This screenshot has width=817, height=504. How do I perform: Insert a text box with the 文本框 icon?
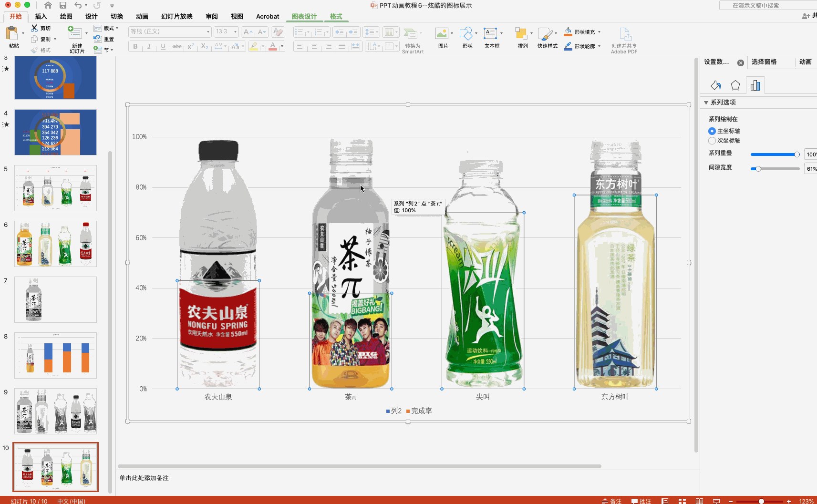tap(490, 33)
